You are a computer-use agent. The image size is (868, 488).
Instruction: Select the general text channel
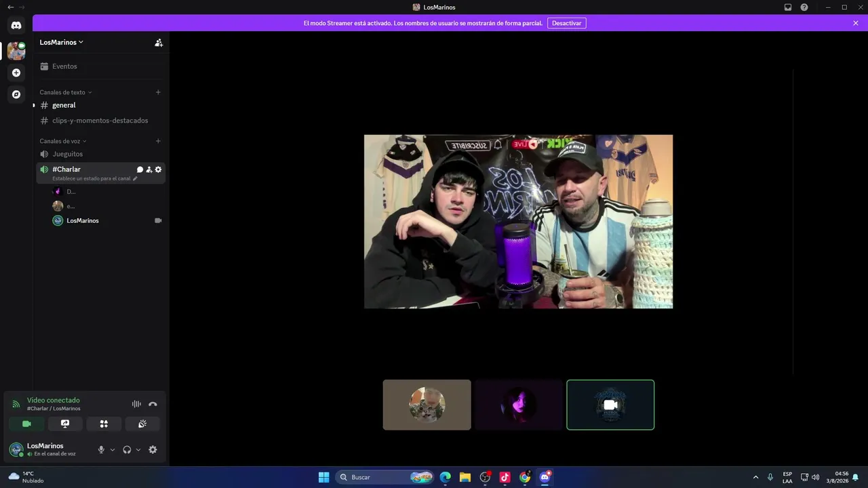[100, 105]
